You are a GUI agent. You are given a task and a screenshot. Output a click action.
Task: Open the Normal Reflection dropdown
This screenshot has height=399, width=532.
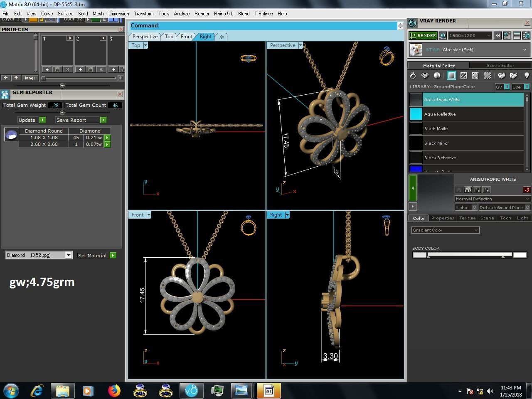493,199
